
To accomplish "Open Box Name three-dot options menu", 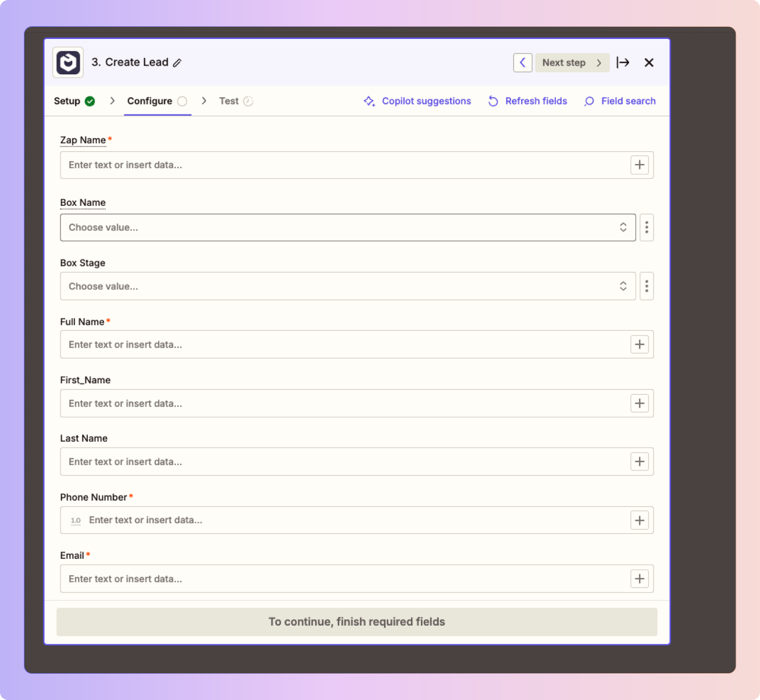I will 647,227.
